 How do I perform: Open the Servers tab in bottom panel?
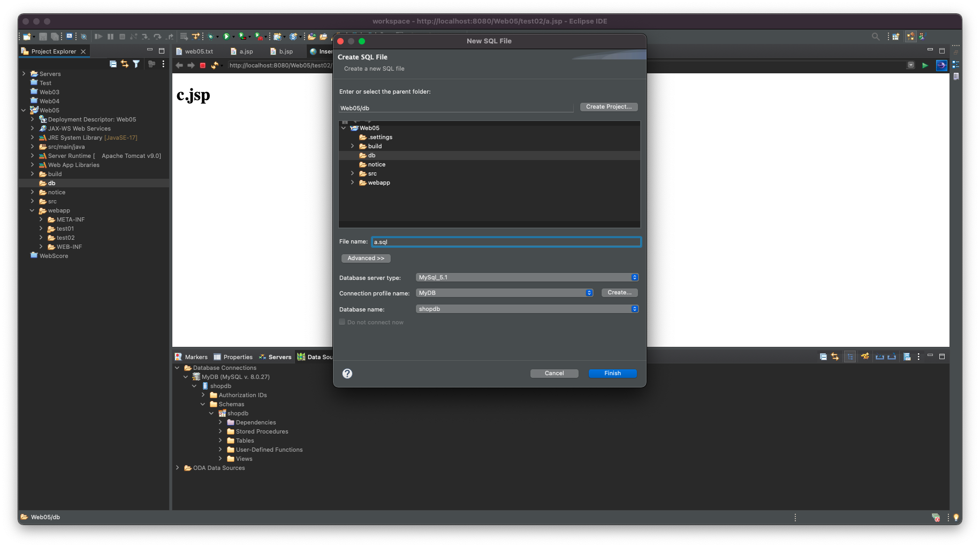275,357
